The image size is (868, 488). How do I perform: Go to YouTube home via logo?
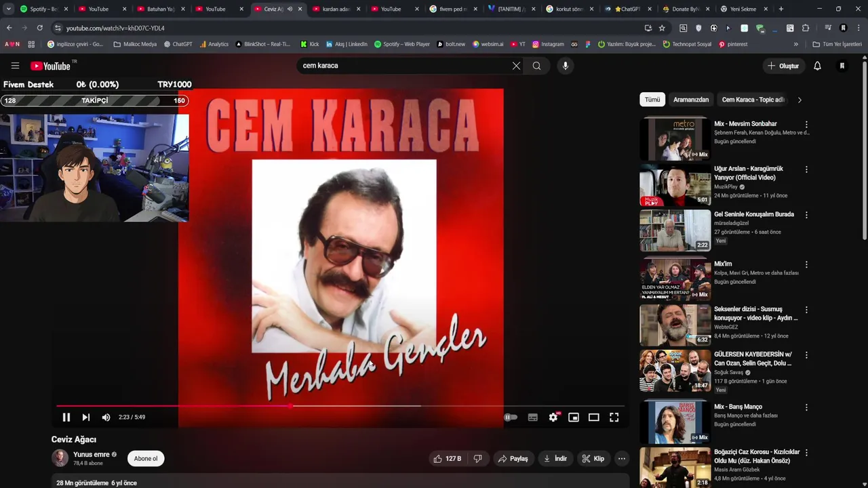coord(51,66)
